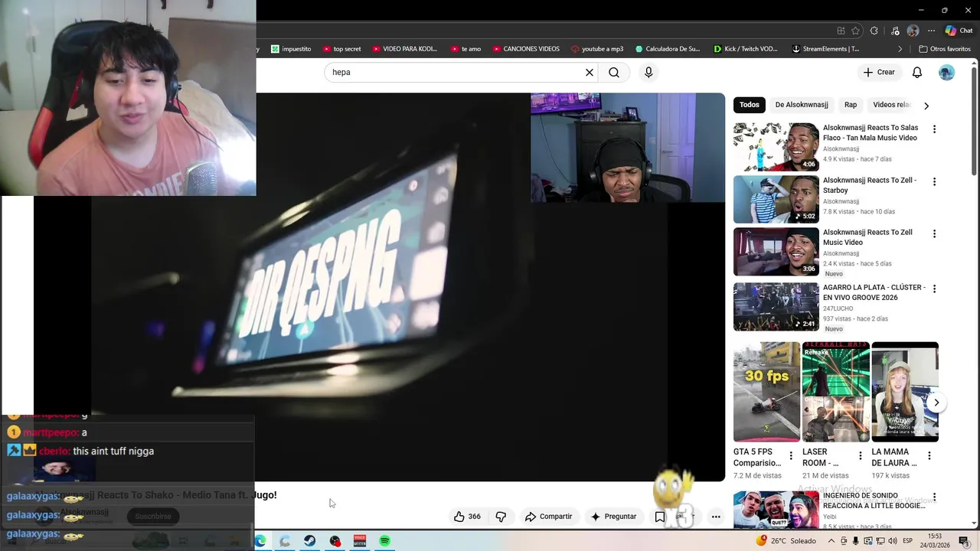Click the Preguntar button
The height and width of the screenshot is (551, 980).
pyautogui.click(x=613, y=517)
